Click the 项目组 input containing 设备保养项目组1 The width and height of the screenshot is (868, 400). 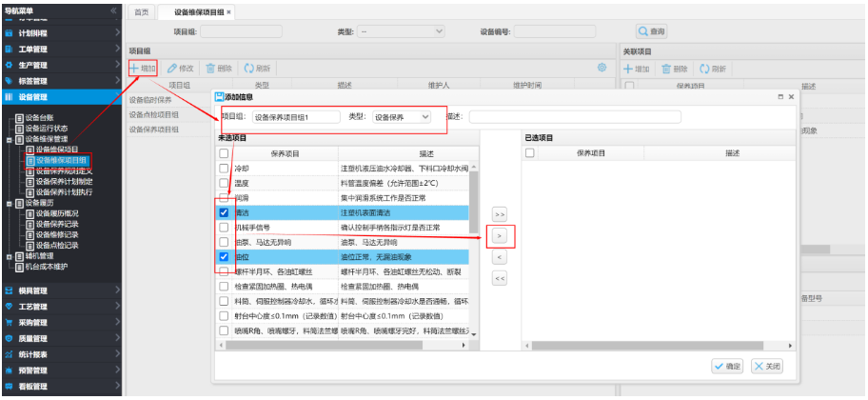(296, 117)
